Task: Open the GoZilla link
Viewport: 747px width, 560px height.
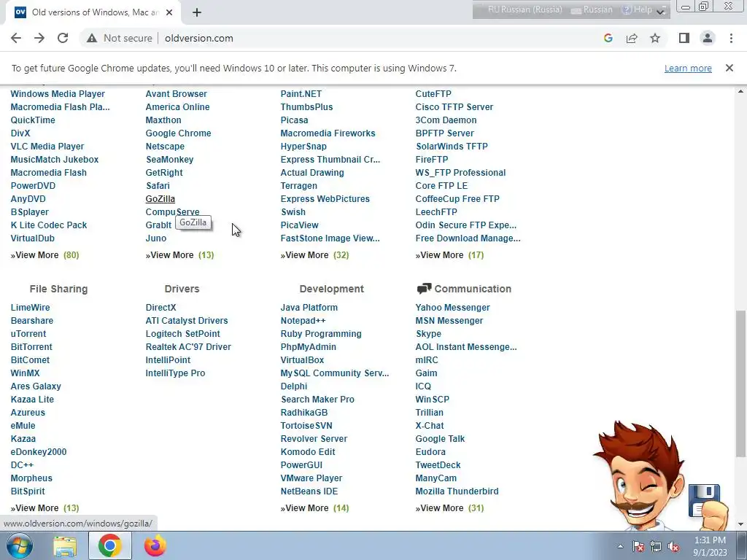Action: (160, 199)
